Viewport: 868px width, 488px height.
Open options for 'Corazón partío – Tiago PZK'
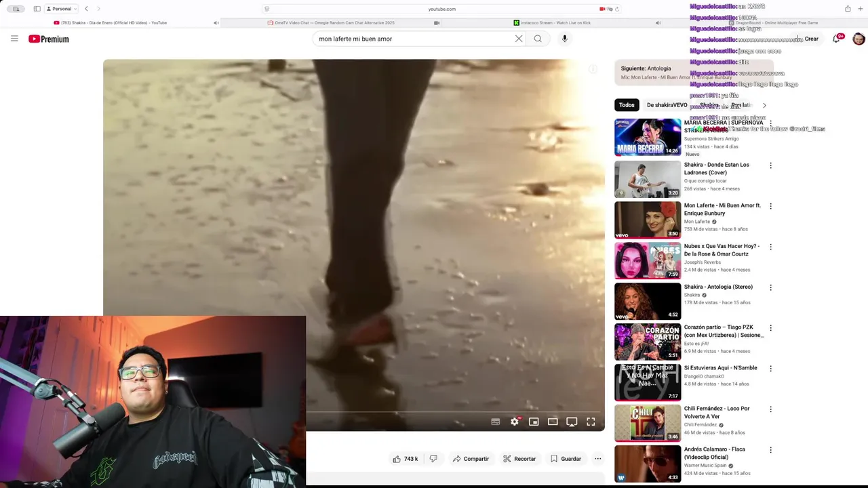click(770, 328)
